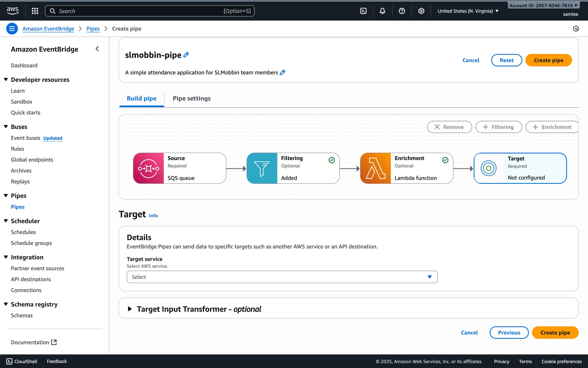Collapse the Amazon EventBridge sidebar
The height and width of the screenshot is (368, 588).
97,49
